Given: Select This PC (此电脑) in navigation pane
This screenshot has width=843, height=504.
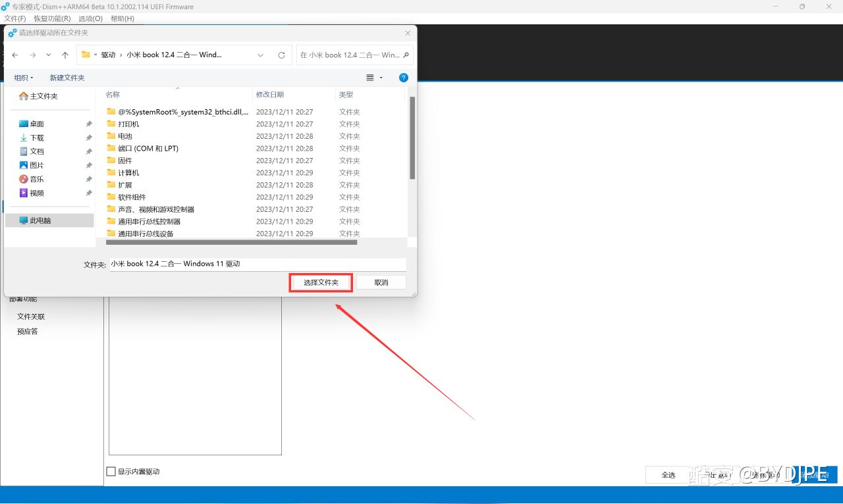Looking at the screenshot, I should 40,220.
